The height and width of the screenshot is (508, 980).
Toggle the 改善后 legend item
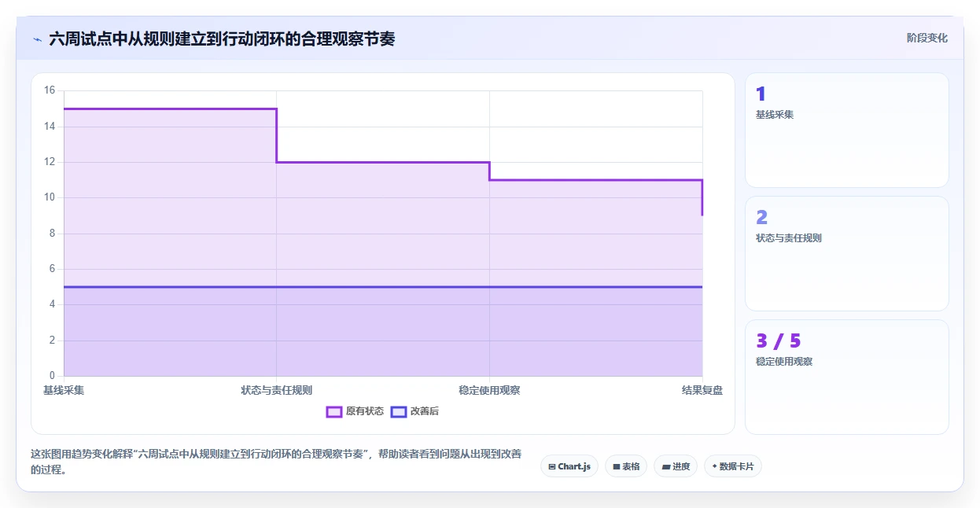point(414,411)
